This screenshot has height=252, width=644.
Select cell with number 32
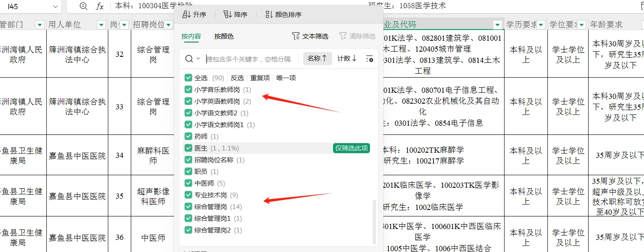point(120,54)
